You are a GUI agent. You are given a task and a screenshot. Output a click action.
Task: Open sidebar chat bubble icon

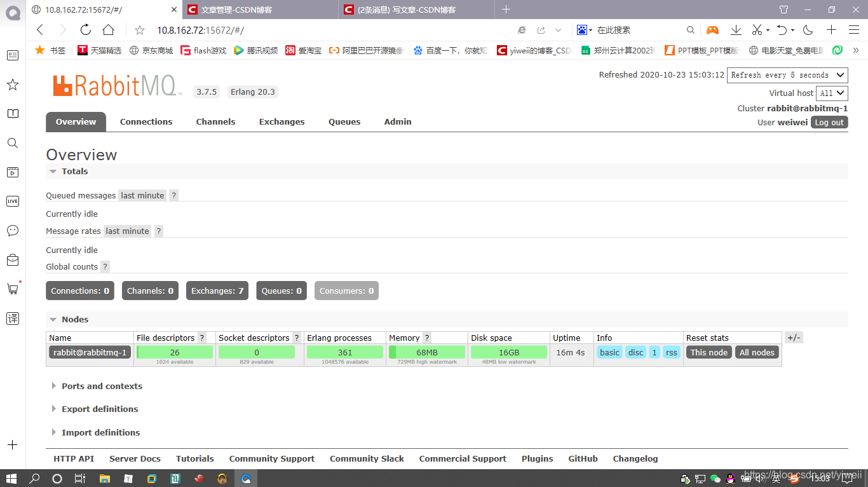[12, 230]
